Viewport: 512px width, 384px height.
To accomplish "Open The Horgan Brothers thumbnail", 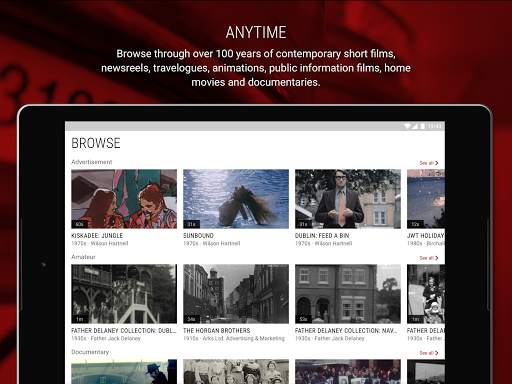I will coord(236,294).
